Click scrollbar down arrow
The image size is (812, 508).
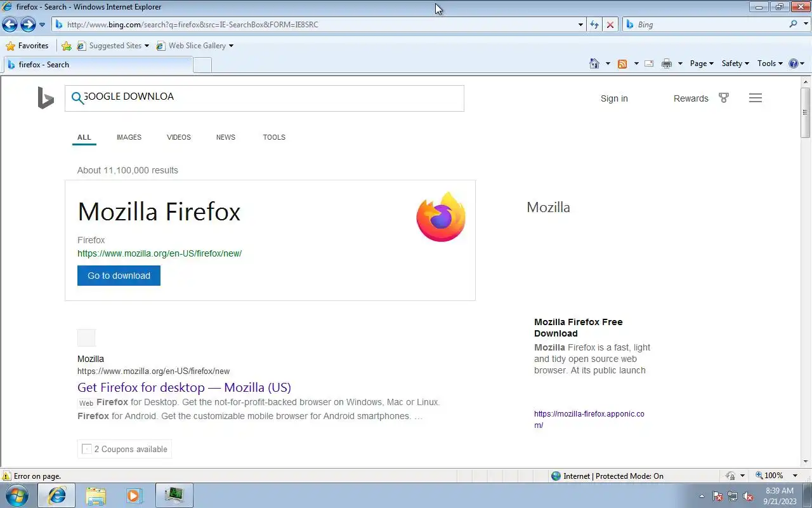tap(806, 462)
